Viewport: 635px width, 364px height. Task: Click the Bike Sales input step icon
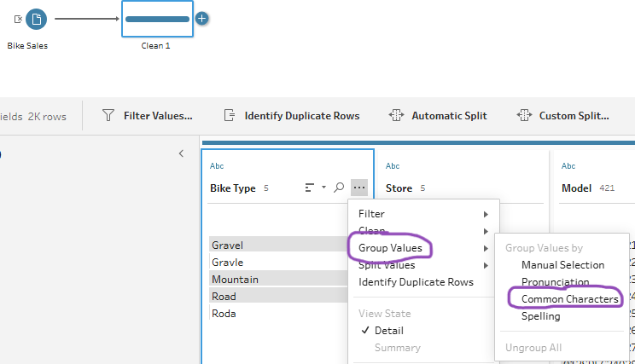point(36,18)
